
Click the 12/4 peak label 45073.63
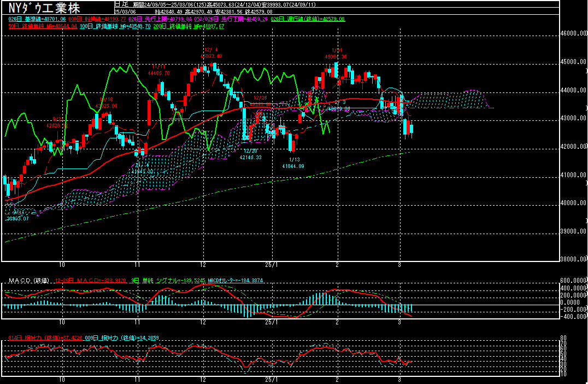[x=211, y=56]
